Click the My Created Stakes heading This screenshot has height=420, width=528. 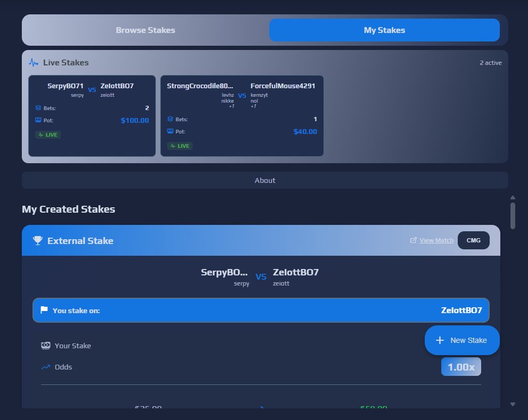68,209
